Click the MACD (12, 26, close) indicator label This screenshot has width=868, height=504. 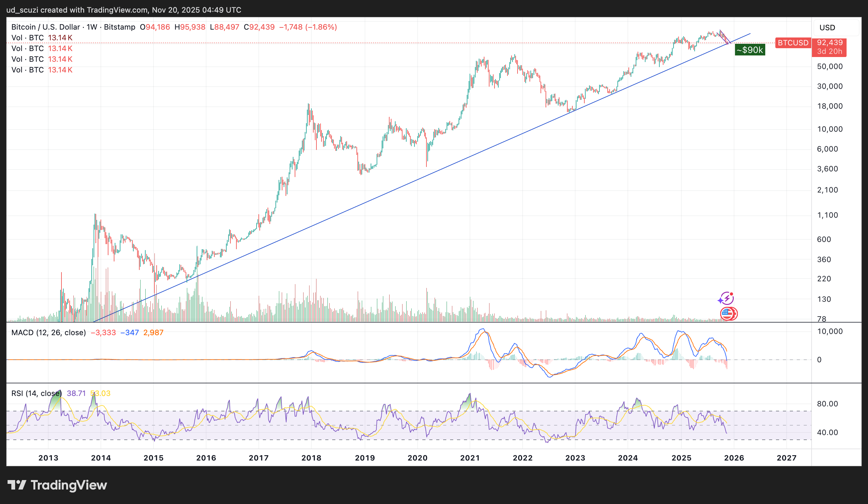[x=48, y=333]
